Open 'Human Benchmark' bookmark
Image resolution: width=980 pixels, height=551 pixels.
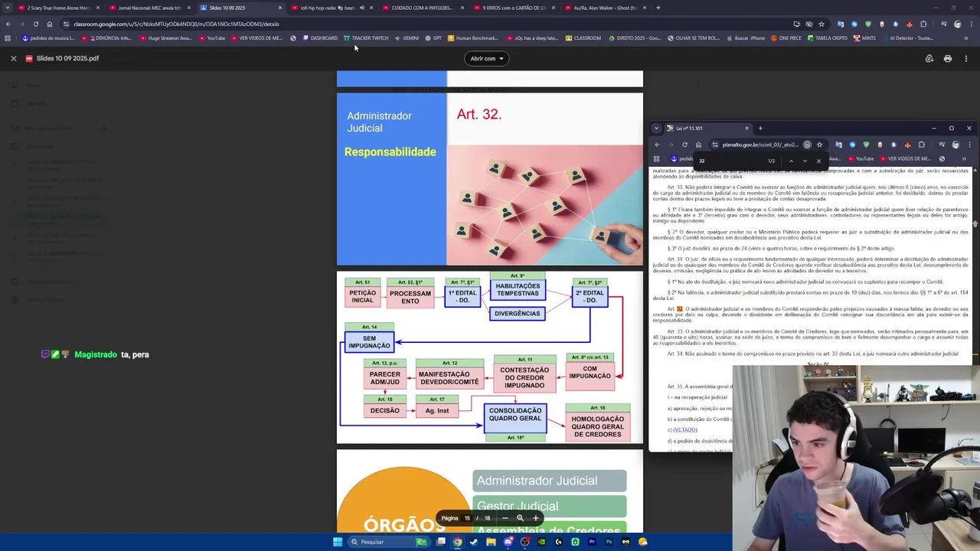click(473, 38)
